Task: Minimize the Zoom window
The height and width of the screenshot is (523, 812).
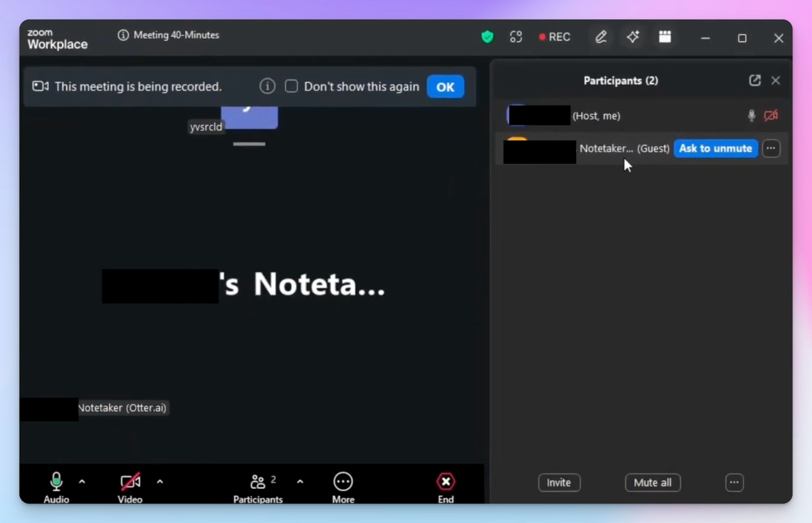Action: pyautogui.click(x=705, y=38)
